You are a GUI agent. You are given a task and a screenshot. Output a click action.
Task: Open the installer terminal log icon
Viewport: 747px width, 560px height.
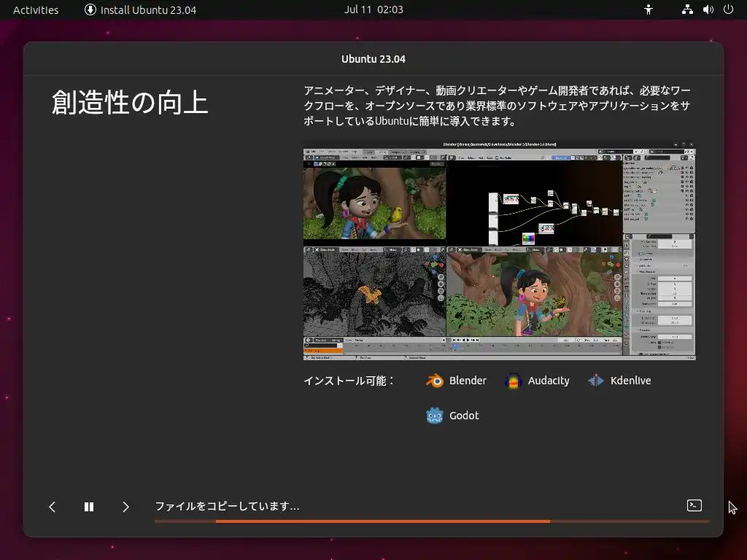click(694, 506)
